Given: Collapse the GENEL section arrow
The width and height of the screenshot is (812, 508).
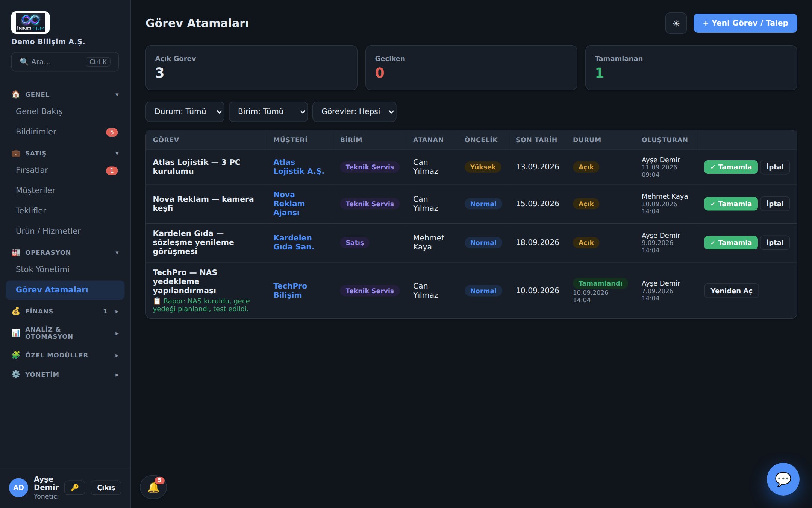Looking at the screenshot, I should pyautogui.click(x=117, y=95).
